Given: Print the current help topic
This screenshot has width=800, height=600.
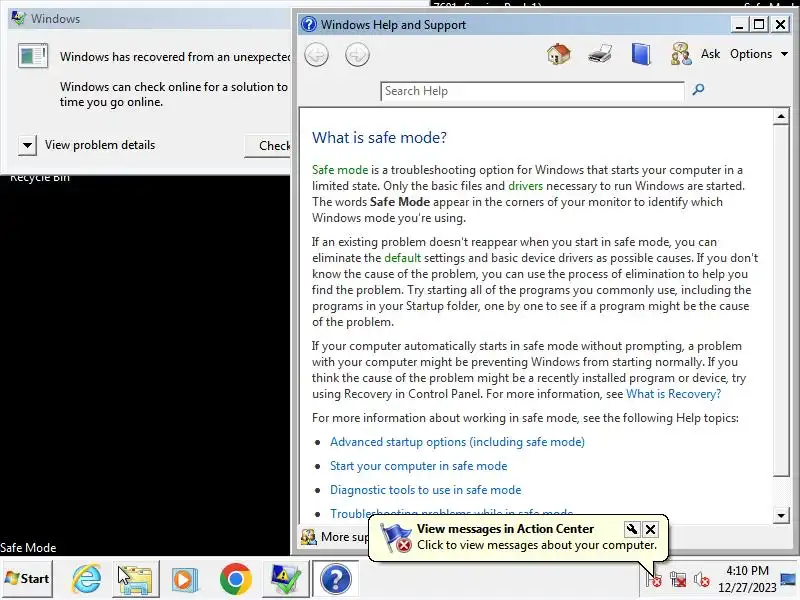Looking at the screenshot, I should coord(600,54).
